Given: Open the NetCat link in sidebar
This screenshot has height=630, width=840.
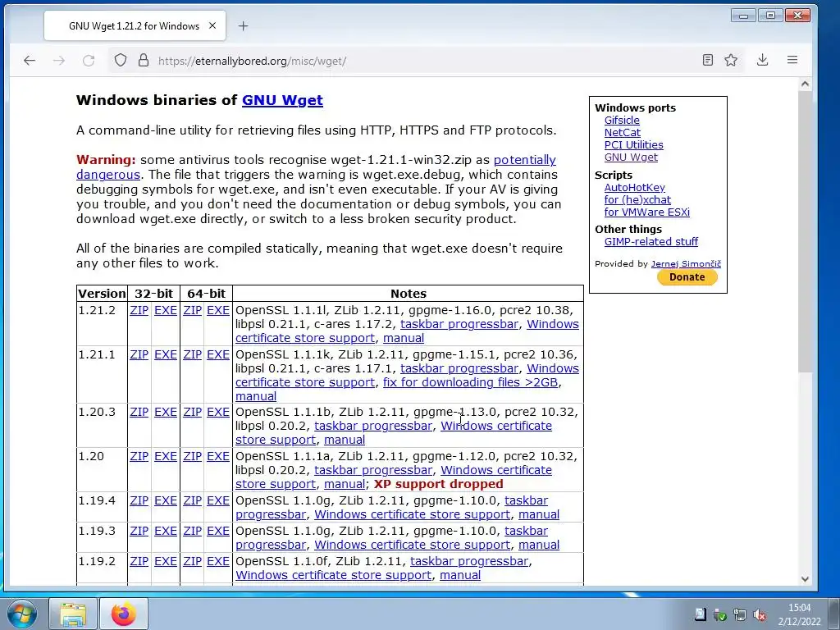Looking at the screenshot, I should [x=622, y=132].
